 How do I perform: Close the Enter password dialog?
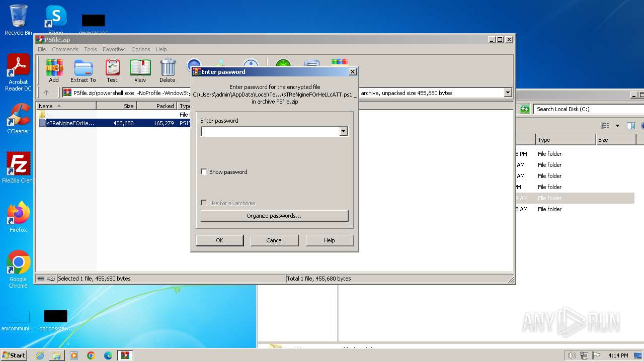(353, 72)
